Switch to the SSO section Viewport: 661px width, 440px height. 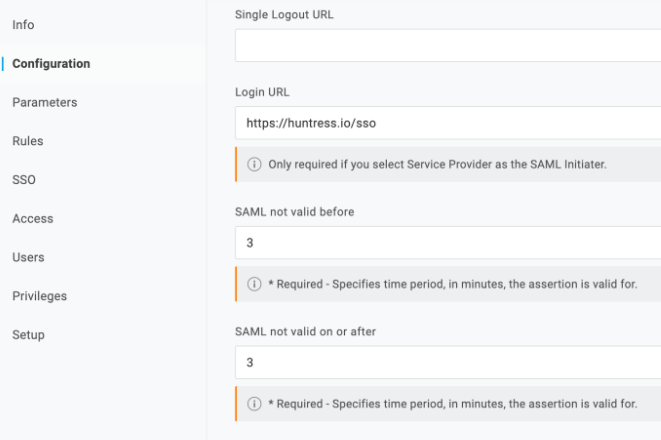[x=24, y=180]
